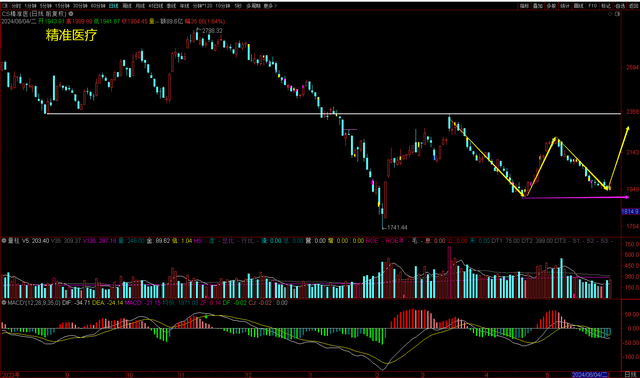640x378 pixels.
Task: Select the 月线 monthly period
Action: [140, 6]
